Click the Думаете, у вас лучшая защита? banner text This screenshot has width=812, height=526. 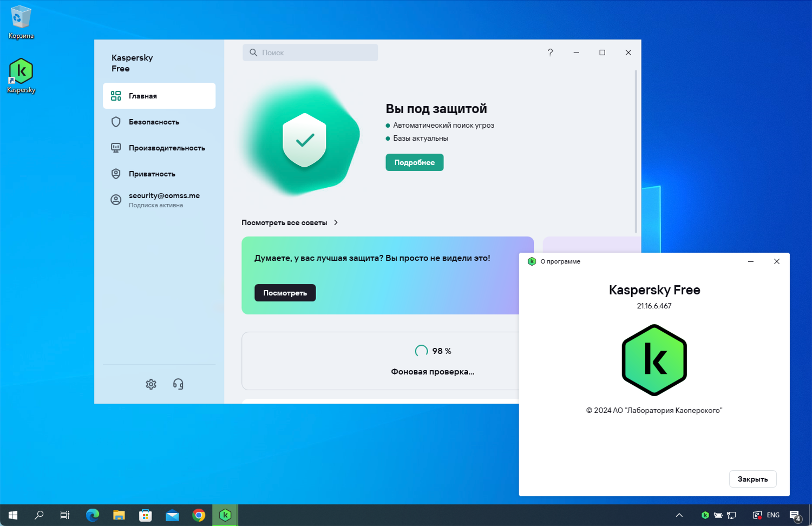[x=372, y=258]
